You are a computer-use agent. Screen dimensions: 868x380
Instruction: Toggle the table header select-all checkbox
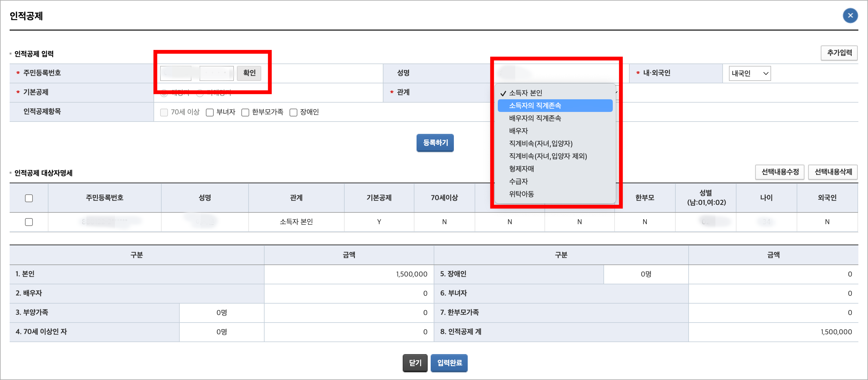pyautogui.click(x=29, y=198)
